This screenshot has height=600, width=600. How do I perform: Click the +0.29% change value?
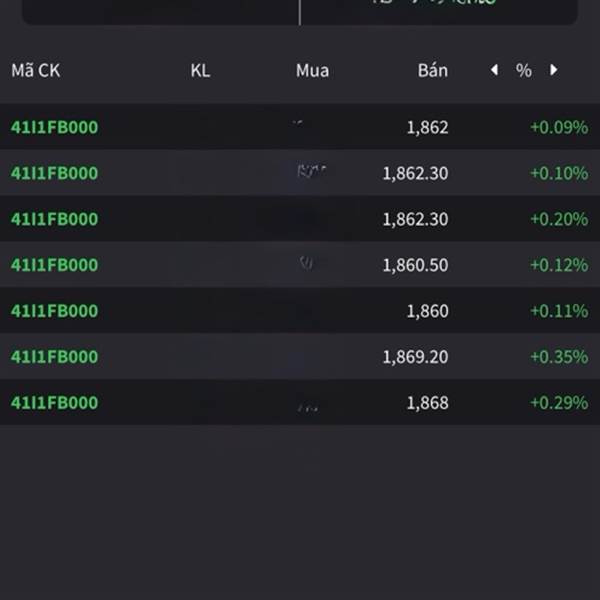pyautogui.click(x=558, y=403)
